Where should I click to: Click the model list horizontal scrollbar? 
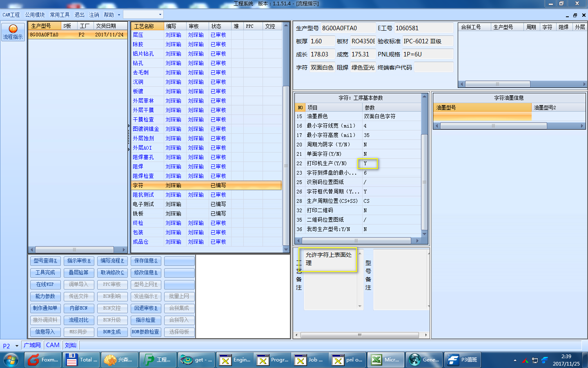78,249
